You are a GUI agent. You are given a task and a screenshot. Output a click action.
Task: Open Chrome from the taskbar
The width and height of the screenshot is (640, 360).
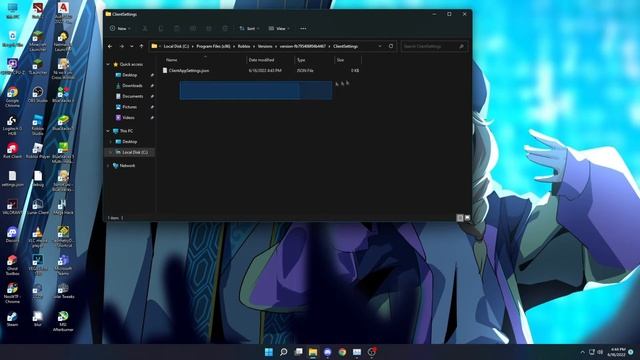(x=342, y=352)
